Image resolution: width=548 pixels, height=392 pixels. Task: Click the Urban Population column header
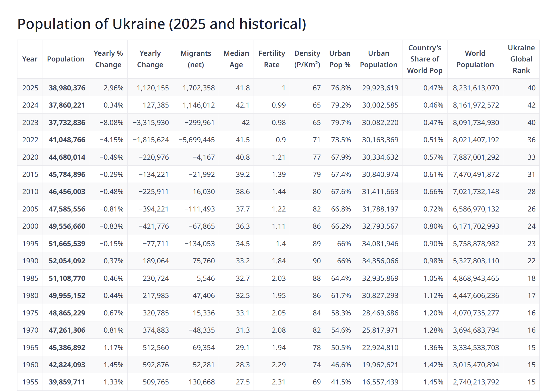379,59
